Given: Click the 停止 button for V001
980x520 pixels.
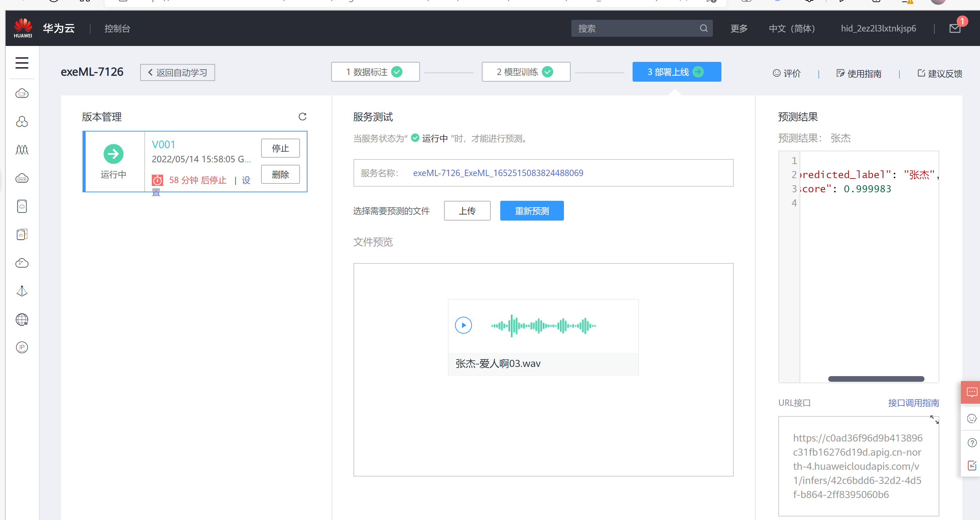Looking at the screenshot, I should [280, 148].
